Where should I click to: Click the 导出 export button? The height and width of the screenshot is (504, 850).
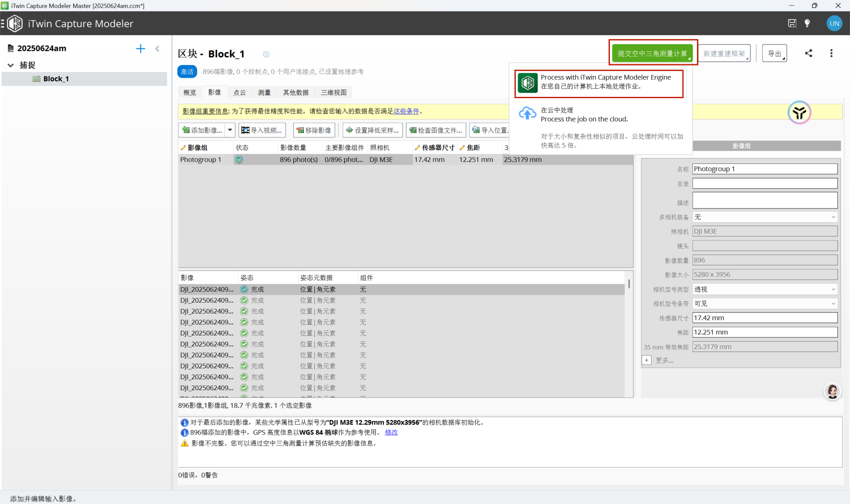(x=774, y=53)
